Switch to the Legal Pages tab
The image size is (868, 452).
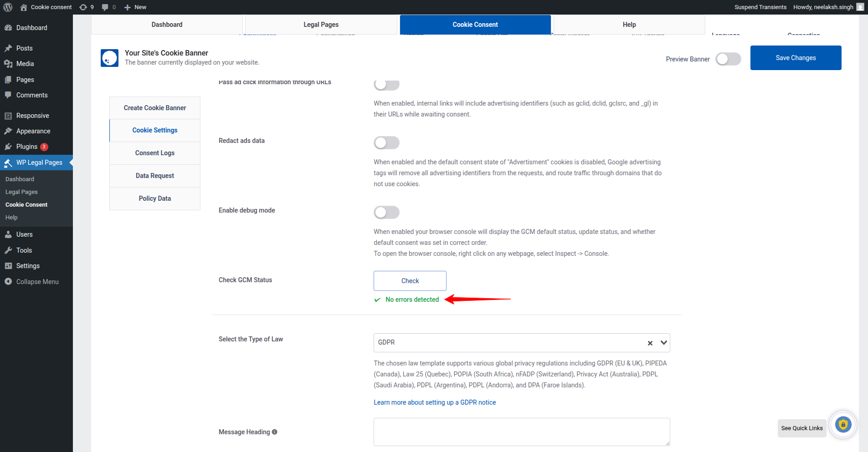(x=321, y=24)
